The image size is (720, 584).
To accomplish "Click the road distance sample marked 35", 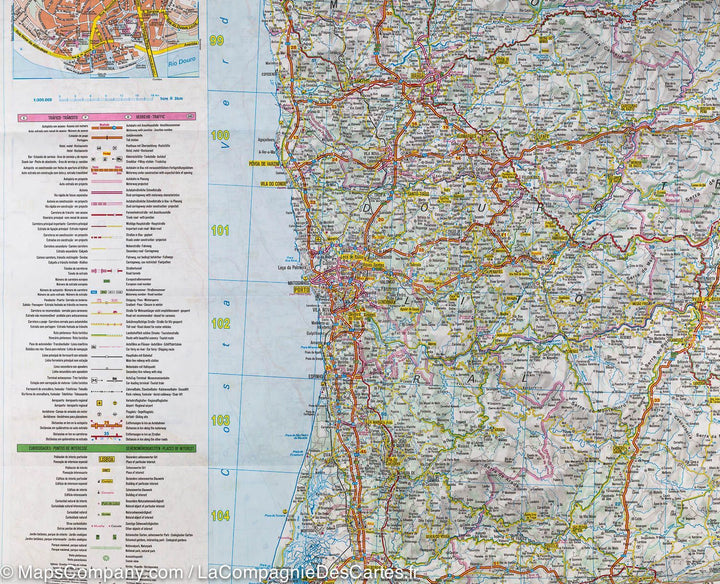I will click(x=107, y=435).
